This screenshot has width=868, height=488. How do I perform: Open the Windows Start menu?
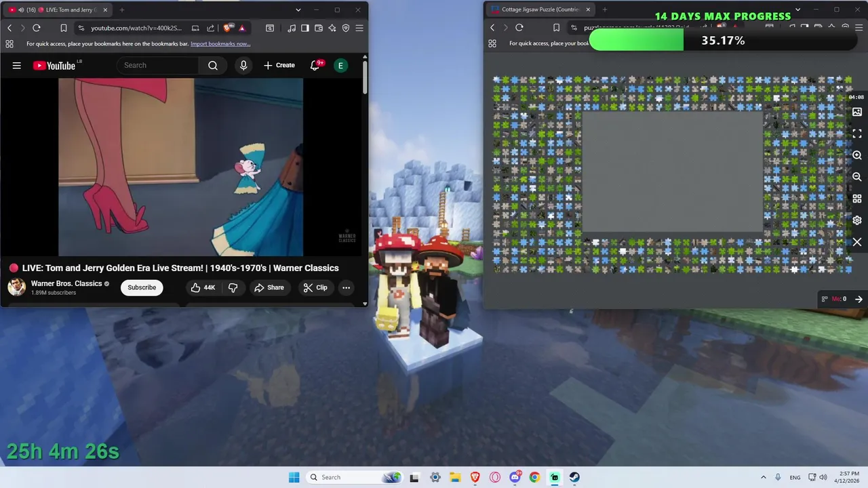coord(294,477)
